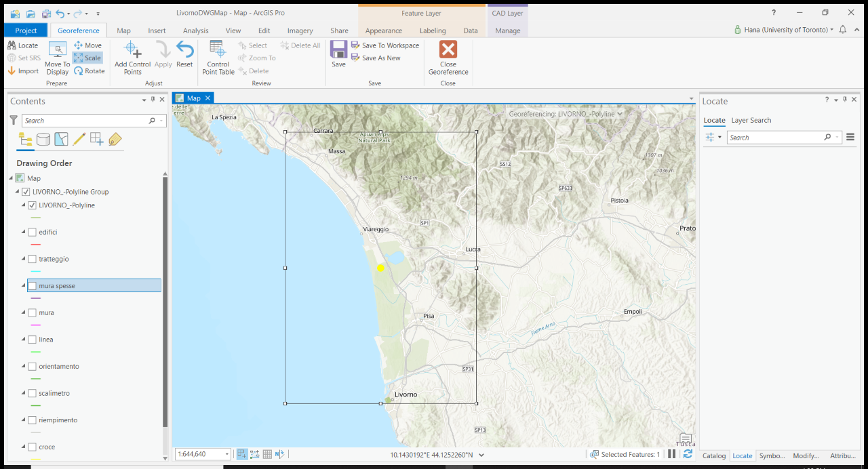Screen dimensions: 868x469
Task: Open the Appearance contextual tab
Action: click(x=384, y=30)
